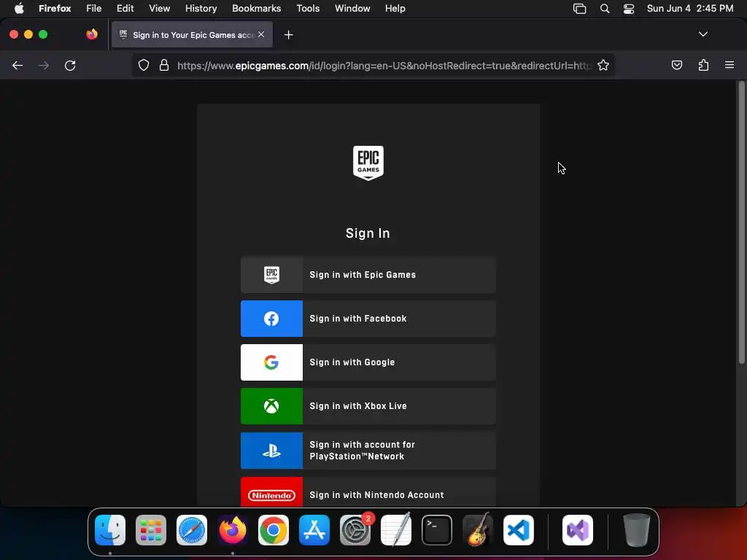Open Visual Studio from the Dock
Screen dimensions: 747x560
coord(578,530)
